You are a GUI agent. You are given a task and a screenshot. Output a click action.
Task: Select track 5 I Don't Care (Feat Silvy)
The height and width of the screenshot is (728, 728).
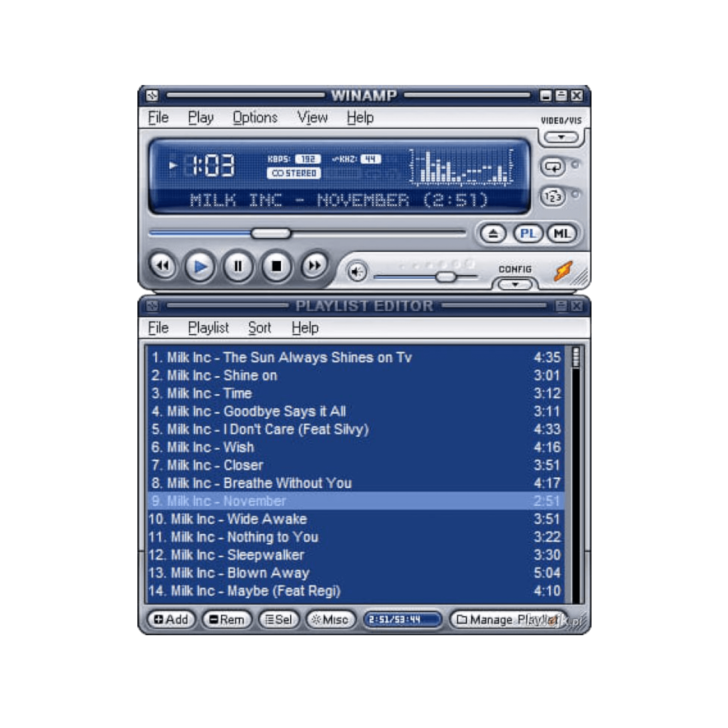[x=356, y=430]
